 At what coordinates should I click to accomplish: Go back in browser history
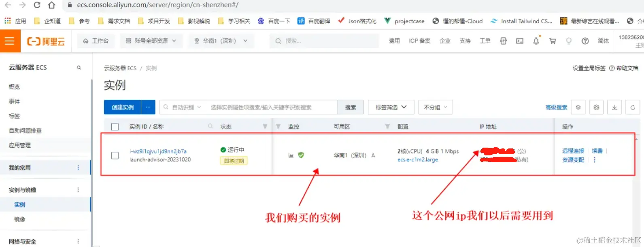click(8, 5)
